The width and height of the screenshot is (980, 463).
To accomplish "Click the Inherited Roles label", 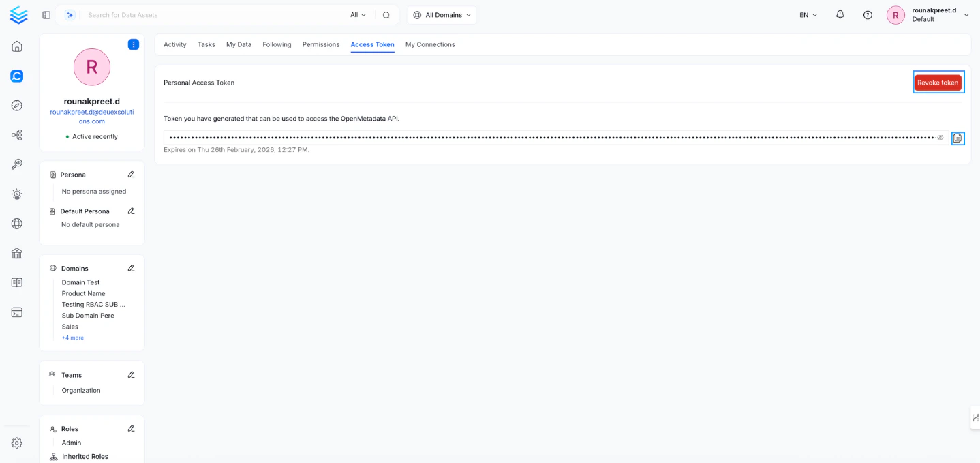I will pos(85,457).
